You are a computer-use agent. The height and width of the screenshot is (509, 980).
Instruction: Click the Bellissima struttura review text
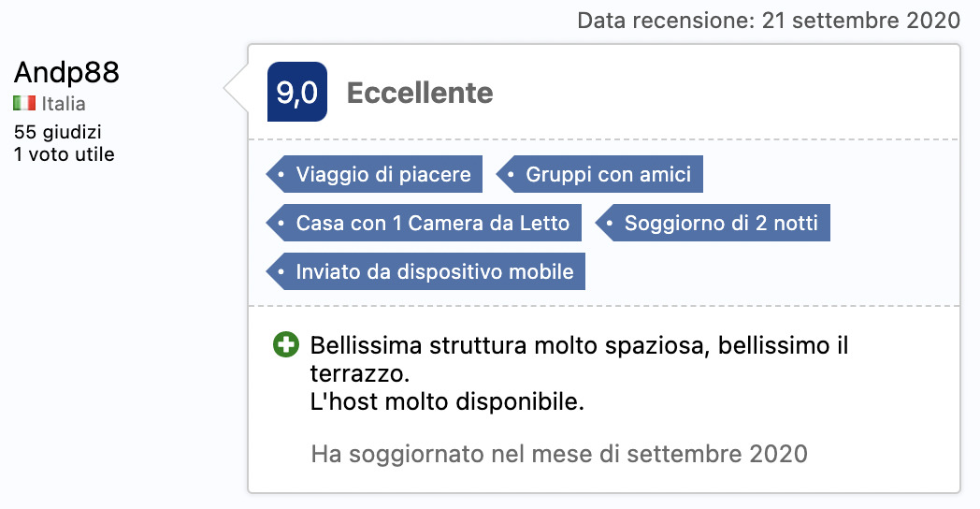click(580, 359)
